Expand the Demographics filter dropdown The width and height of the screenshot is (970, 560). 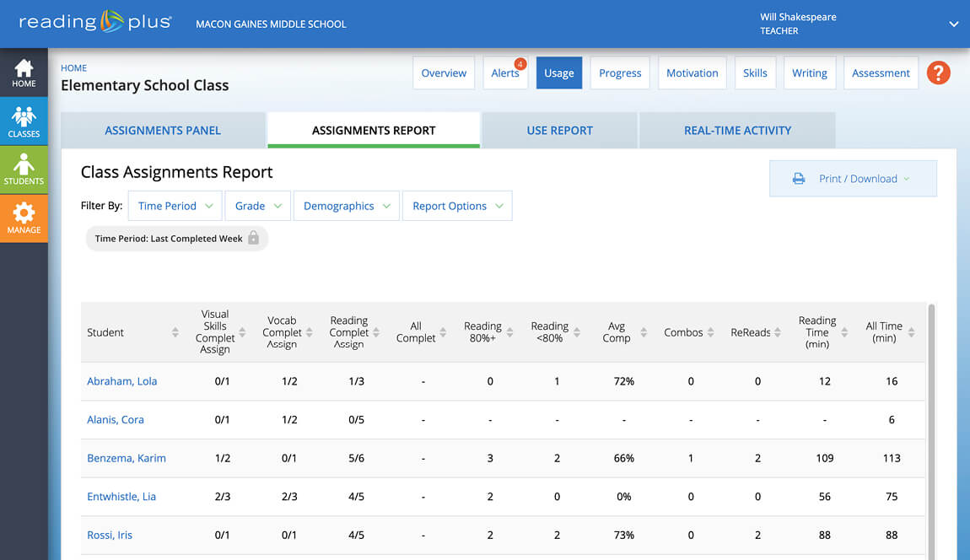(346, 206)
